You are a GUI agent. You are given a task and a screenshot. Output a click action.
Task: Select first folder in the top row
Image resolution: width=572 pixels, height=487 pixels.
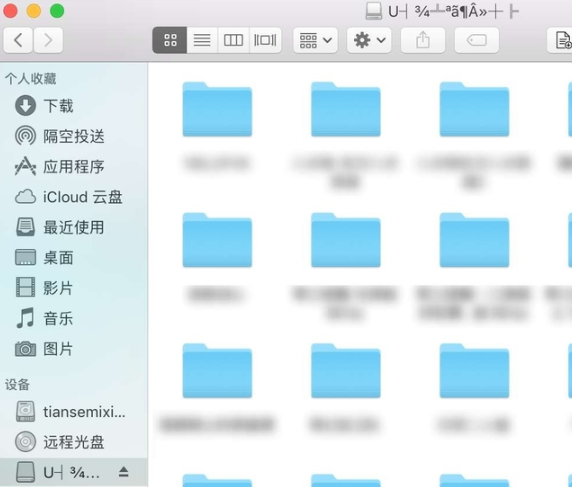[217, 109]
